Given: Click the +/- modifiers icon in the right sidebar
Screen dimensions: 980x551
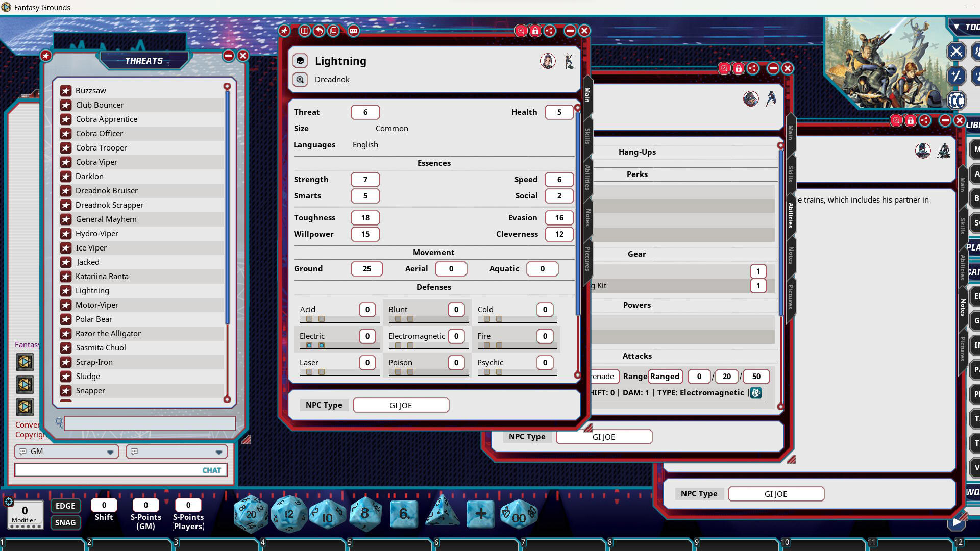Looking at the screenshot, I should click(957, 76).
